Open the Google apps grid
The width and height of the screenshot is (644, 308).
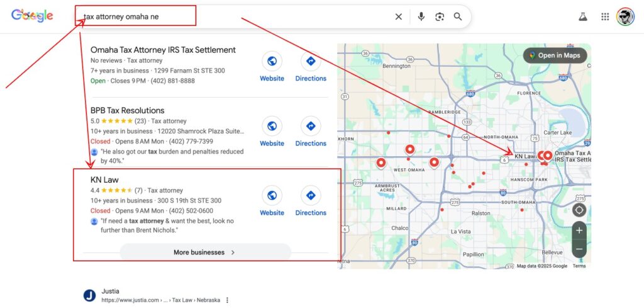605,17
